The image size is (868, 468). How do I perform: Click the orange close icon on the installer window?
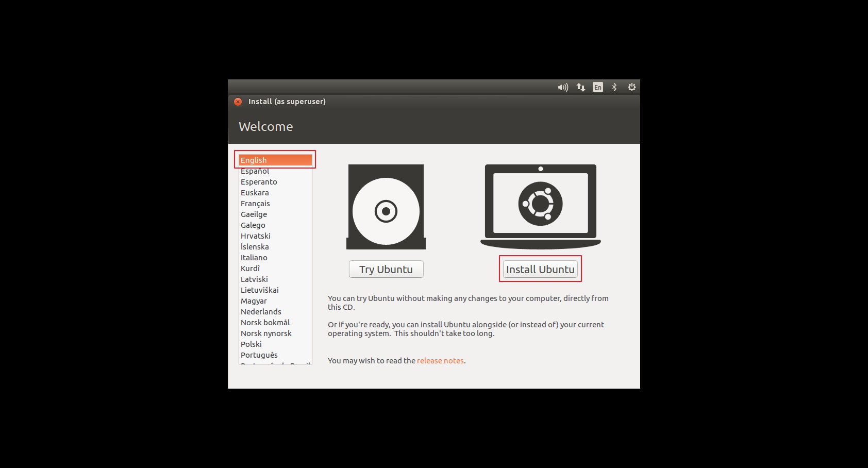[x=238, y=102]
